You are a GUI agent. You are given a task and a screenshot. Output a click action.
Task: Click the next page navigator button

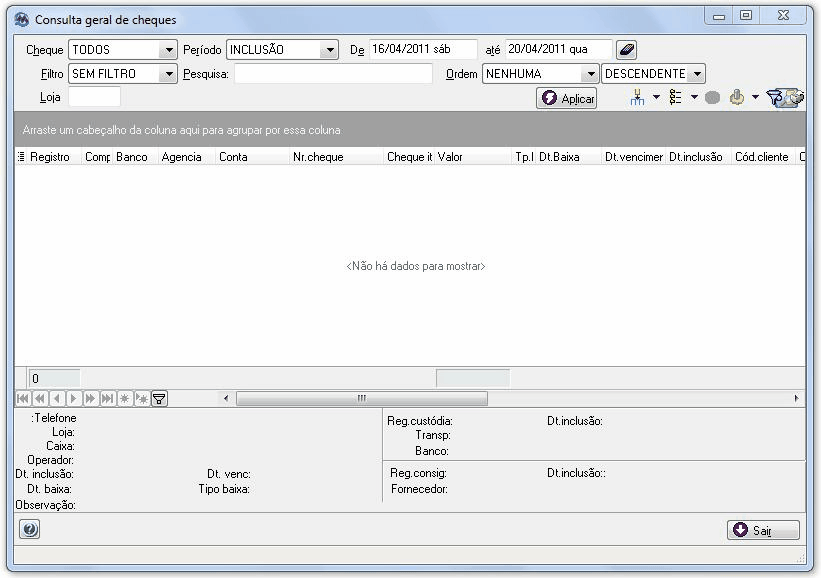point(90,399)
